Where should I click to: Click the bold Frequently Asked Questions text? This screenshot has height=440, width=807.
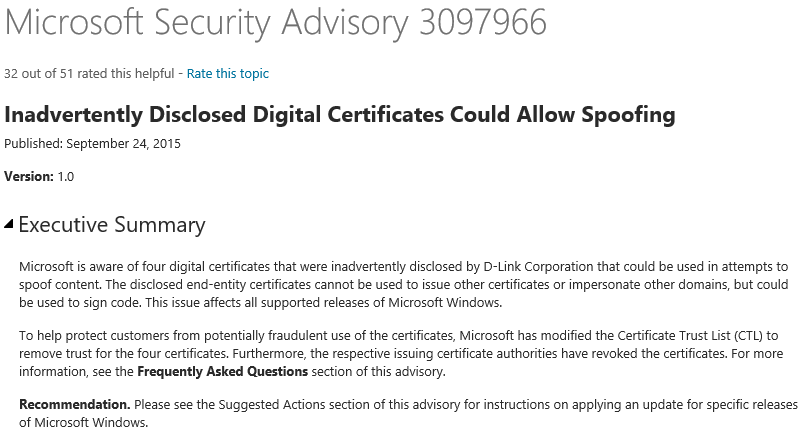tap(222, 372)
